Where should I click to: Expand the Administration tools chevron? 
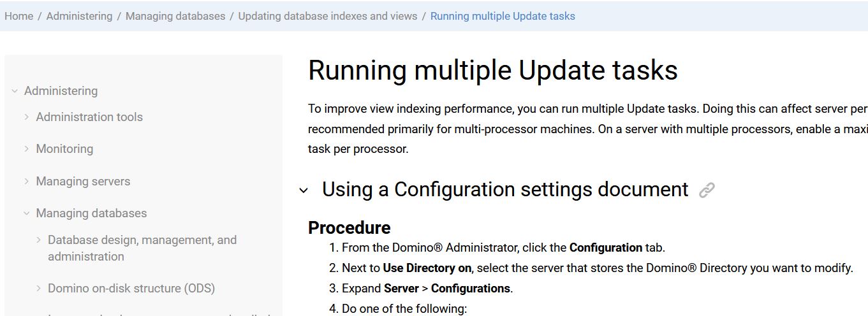pyautogui.click(x=27, y=117)
